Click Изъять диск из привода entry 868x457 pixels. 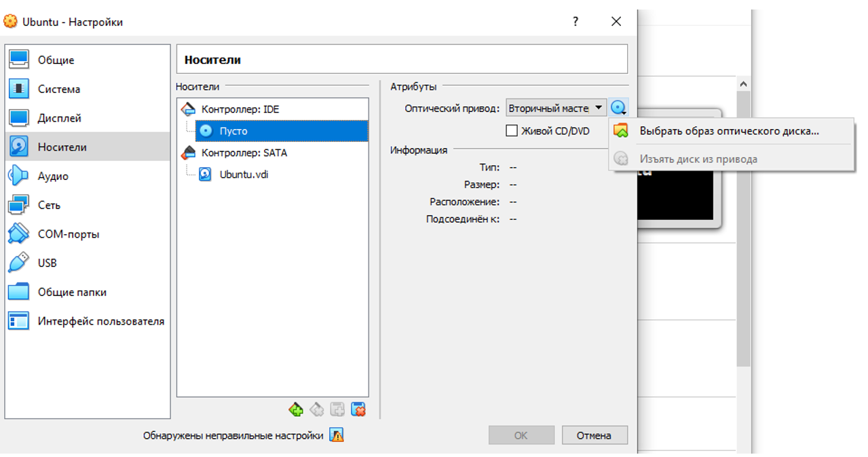732,159
